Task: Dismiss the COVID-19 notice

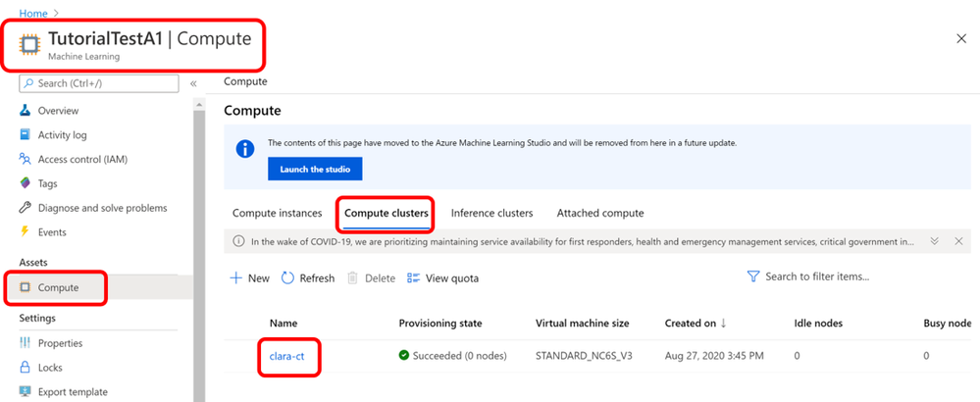Action: [959, 241]
